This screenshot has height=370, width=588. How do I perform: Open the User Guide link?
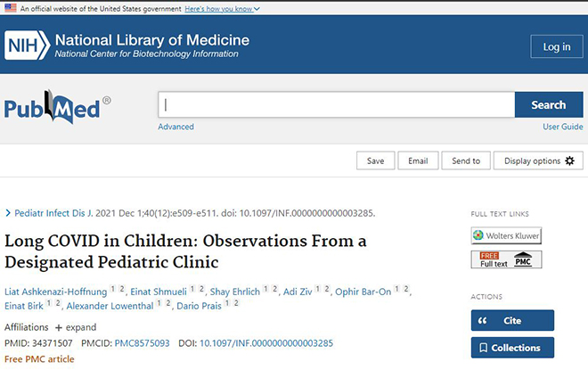[563, 127]
